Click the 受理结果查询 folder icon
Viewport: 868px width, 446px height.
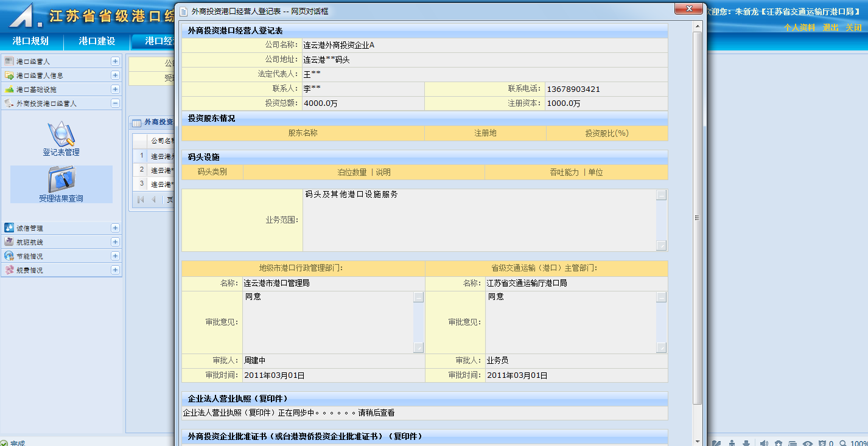[x=61, y=179]
